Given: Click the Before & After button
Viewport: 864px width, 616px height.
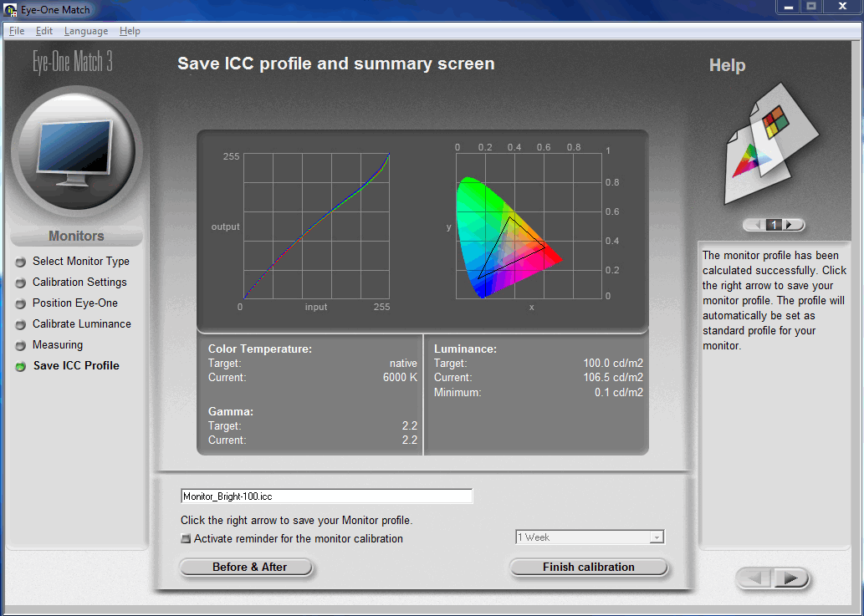Looking at the screenshot, I should click(246, 567).
